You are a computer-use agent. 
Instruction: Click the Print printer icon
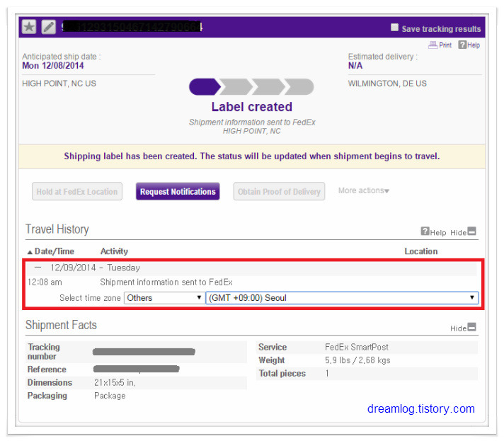pos(433,45)
